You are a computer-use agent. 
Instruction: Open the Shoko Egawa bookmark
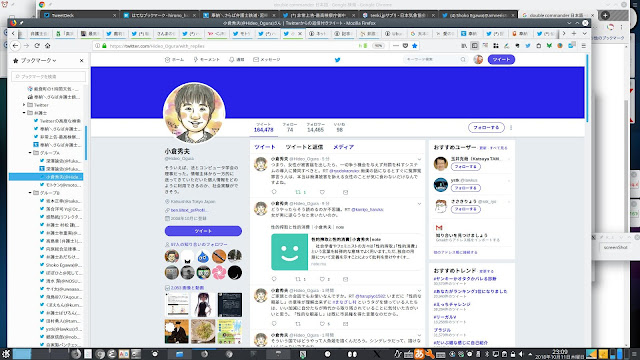click(x=60, y=265)
